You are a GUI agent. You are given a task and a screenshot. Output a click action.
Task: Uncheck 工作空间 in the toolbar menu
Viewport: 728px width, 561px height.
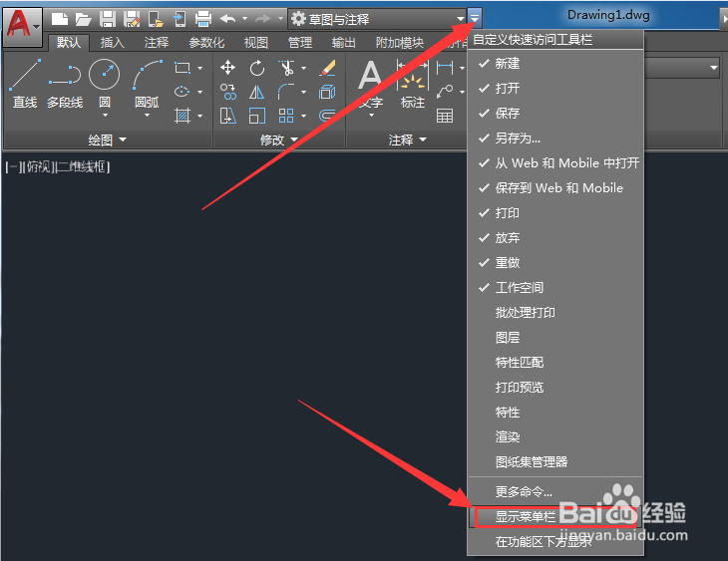(x=554, y=288)
